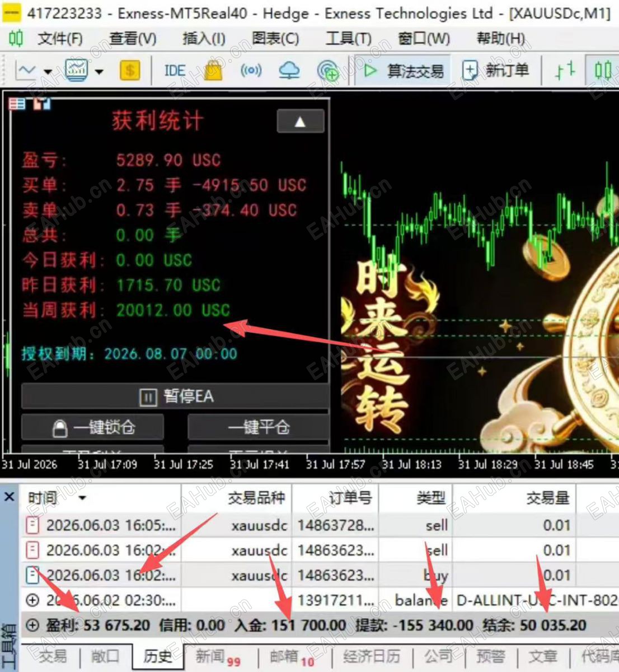Click the 暂停EA pause button
The image size is (619, 672).
tap(175, 397)
